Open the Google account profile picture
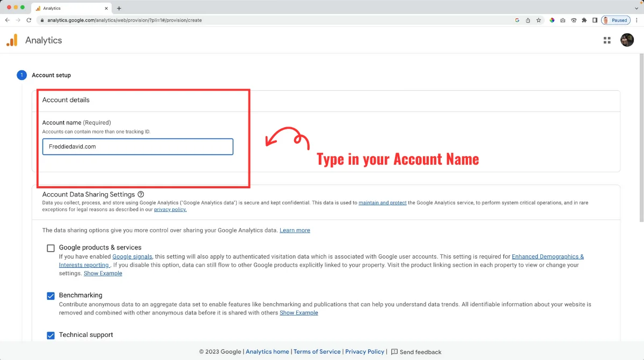644x360 pixels. 627,40
